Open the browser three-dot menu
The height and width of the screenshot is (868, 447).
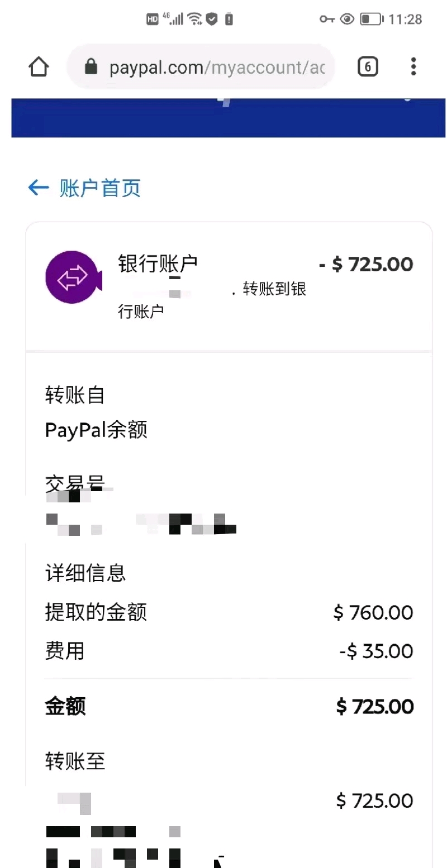[x=413, y=66]
